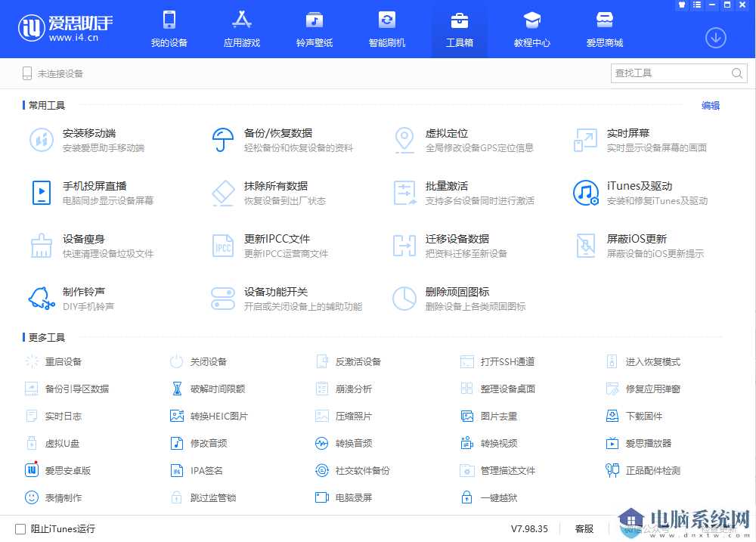Toggle 阻止iTunes运行 checkbox
This screenshot has width=756, height=542.
[20, 529]
